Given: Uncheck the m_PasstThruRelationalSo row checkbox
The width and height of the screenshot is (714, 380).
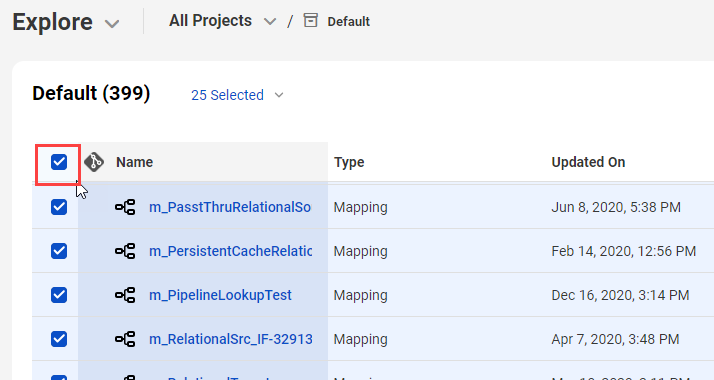Looking at the screenshot, I should pyautogui.click(x=59, y=207).
